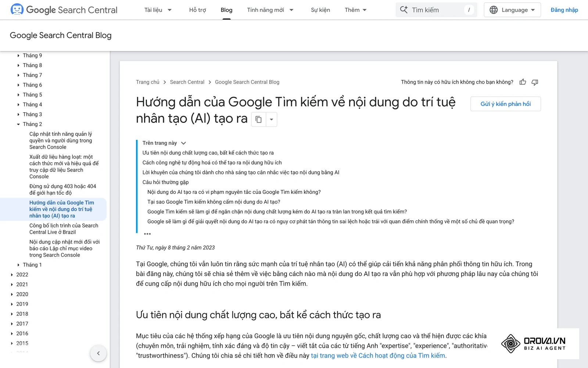The image size is (588, 368).
Task: Open 'Đừng sử dụng 403 hoặc 404' article
Action: click(x=62, y=190)
